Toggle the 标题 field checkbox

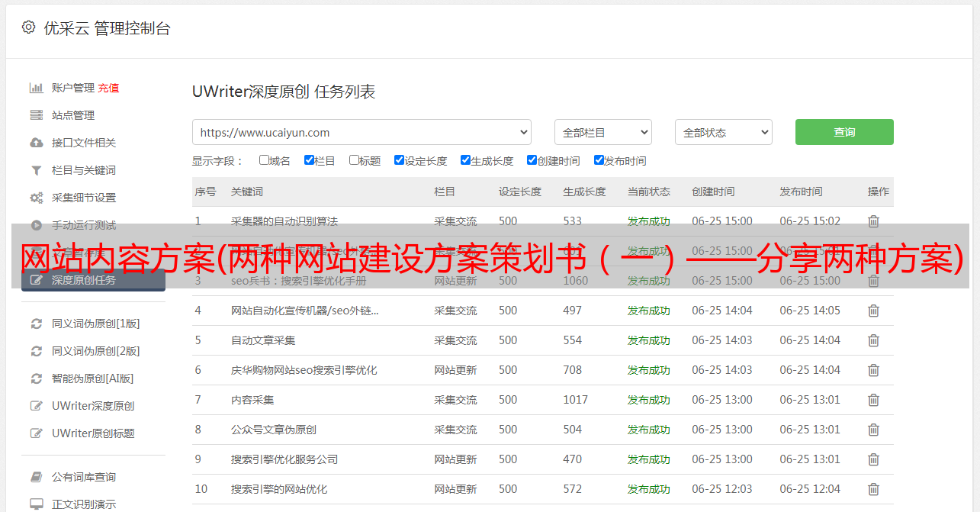354,160
